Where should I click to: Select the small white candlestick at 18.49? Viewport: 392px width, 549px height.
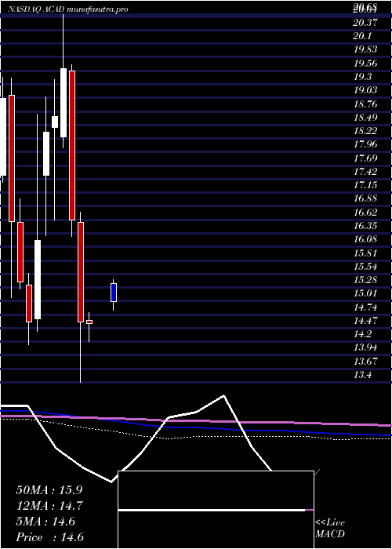[x=55, y=122]
